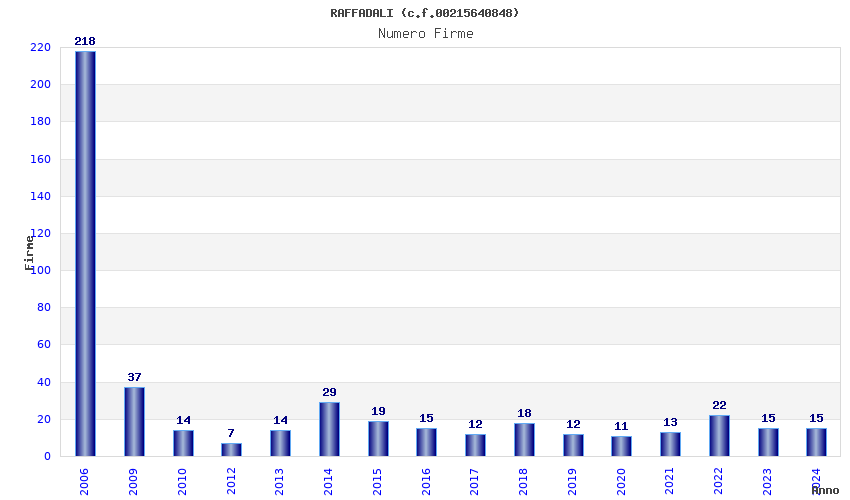This screenshot has height=500, width=850.
Task: Click the x-axis year label "2017"
Action: click(x=474, y=482)
